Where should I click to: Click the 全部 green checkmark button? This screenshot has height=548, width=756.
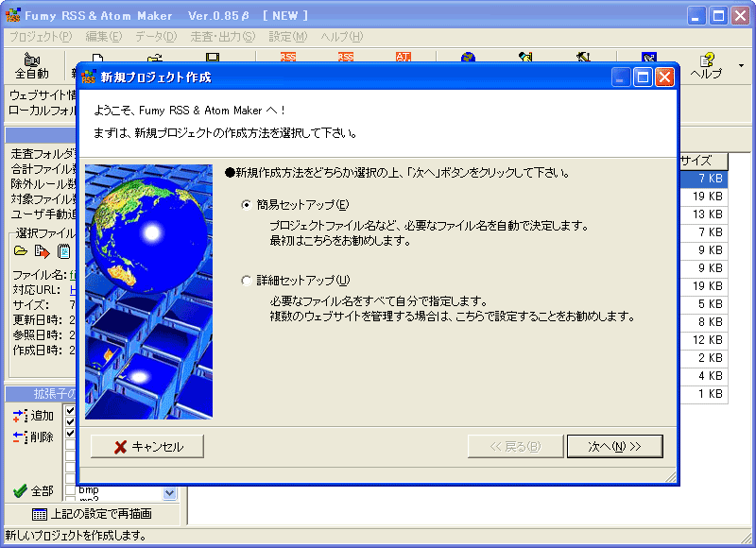(x=33, y=491)
